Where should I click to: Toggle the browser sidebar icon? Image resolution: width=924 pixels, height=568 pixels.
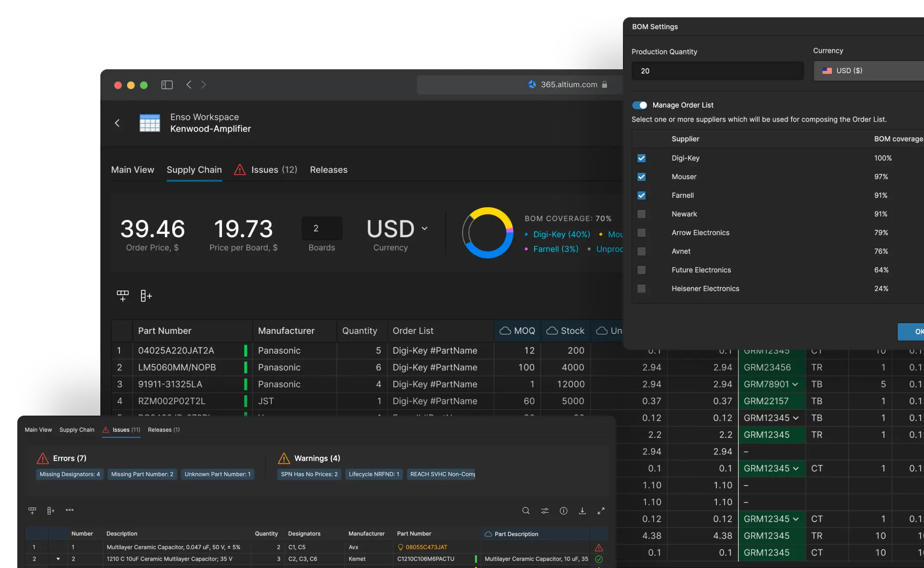pyautogui.click(x=167, y=85)
